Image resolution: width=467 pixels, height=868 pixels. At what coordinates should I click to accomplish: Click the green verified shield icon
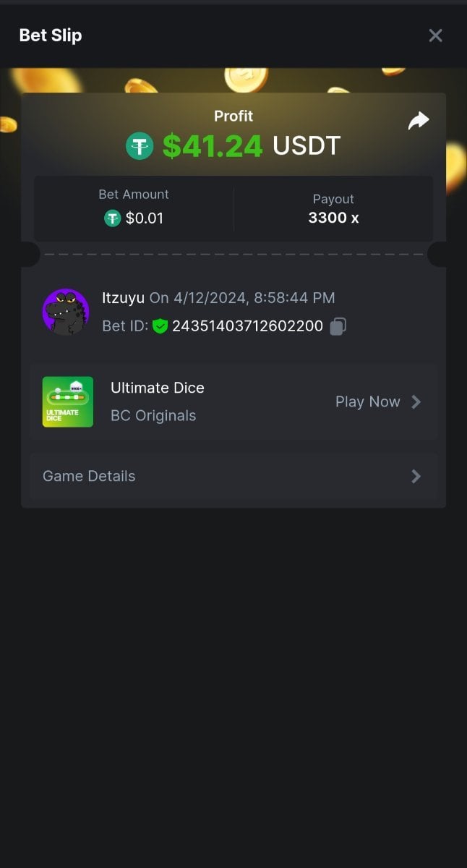point(160,326)
